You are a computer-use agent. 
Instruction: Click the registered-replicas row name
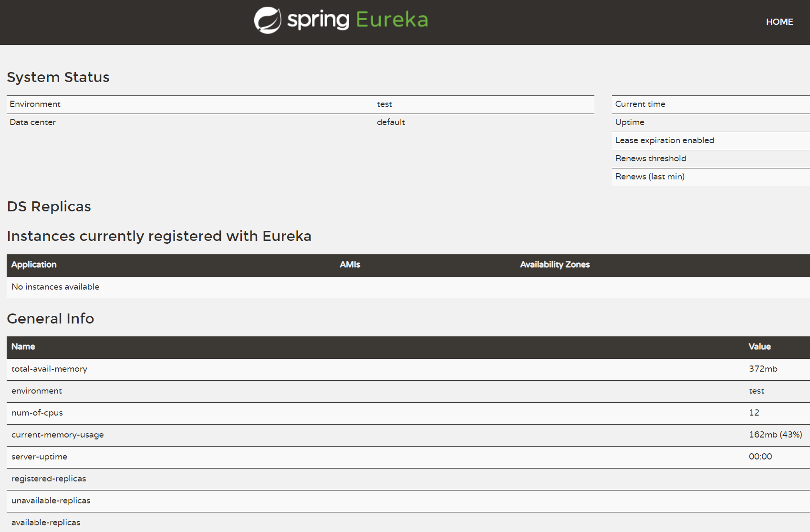49,479
